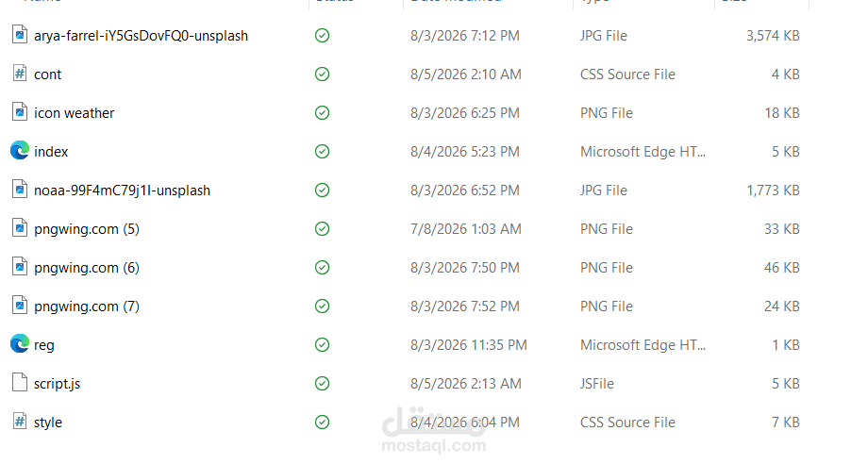Click the icon weather PNG file icon
Viewport: 868px width, 464px height.
[20, 112]
